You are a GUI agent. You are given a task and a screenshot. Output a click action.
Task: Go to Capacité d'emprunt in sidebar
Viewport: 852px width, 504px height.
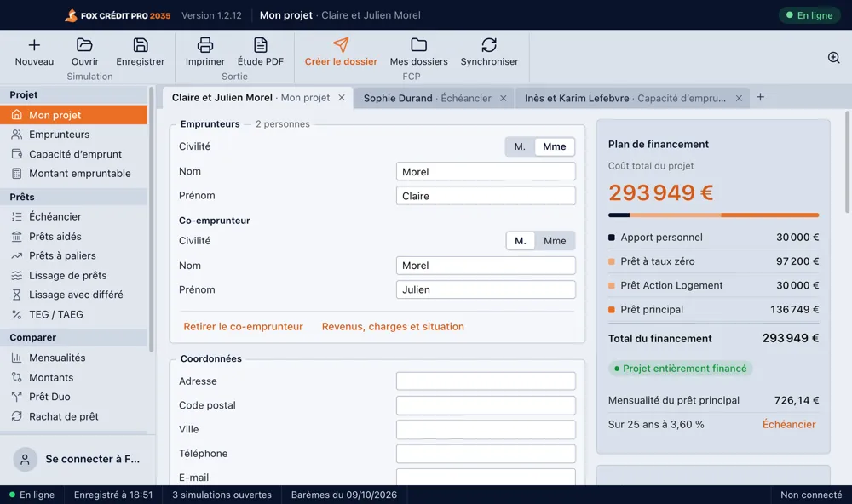(74, 154)
